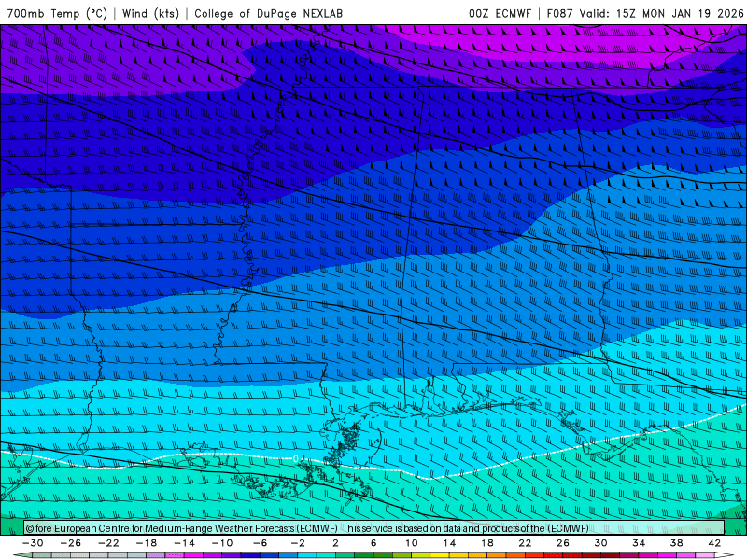Click the "-26" color scale label
Image resolution: width=747 pixels, height=560 pixels.
[x=71, y=543]
